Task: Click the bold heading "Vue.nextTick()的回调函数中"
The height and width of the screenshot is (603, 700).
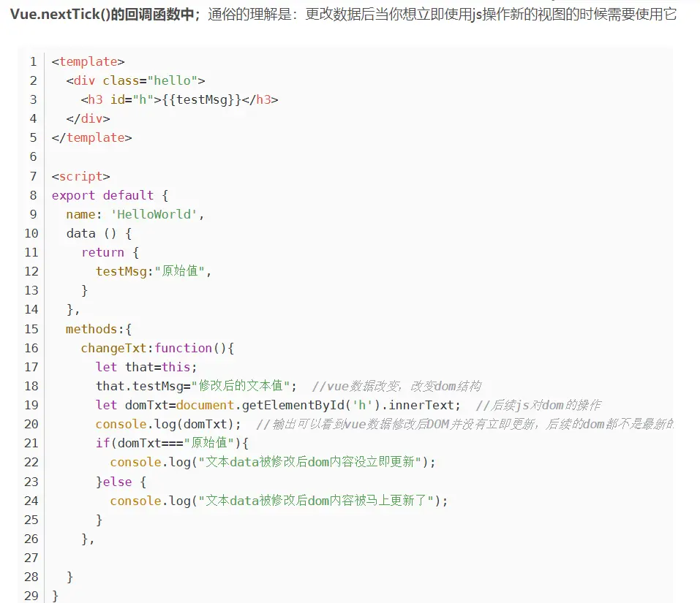Action: click(x=102, y=15)
